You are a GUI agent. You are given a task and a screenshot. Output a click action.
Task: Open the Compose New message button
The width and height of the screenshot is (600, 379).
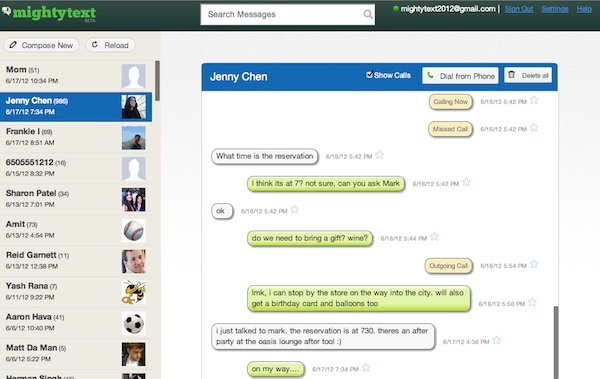[x=41, y=45]
